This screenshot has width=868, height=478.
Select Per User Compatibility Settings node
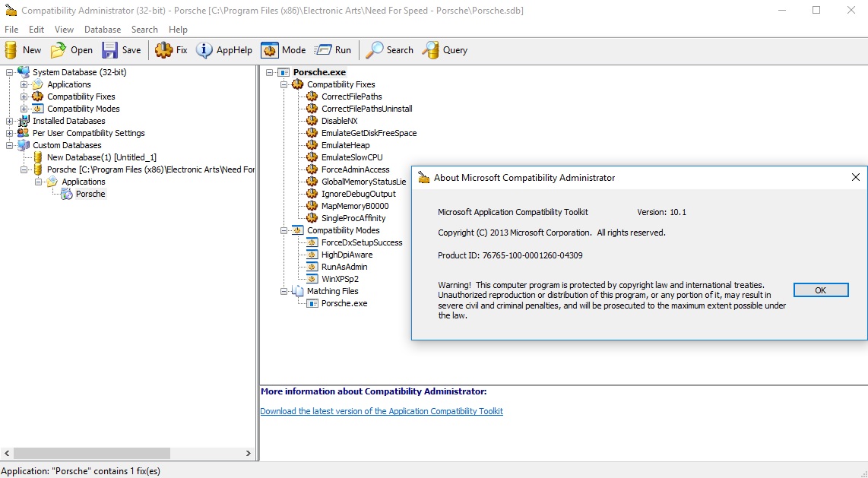pyautogui.click(x=89, y=133)
